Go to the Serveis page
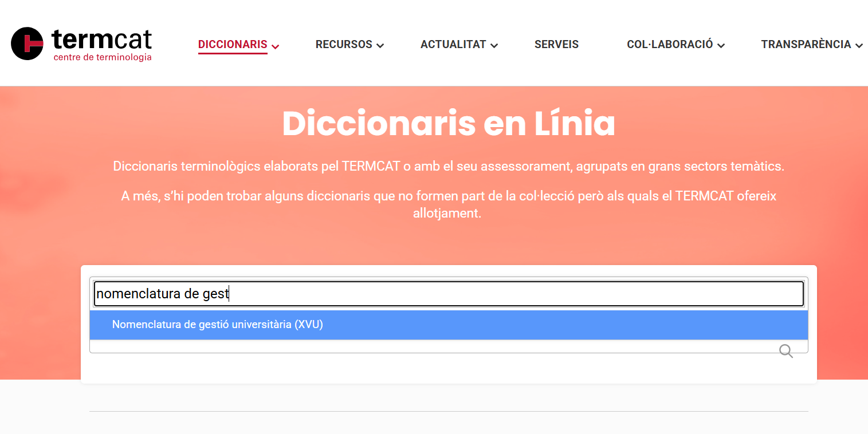 556,45
